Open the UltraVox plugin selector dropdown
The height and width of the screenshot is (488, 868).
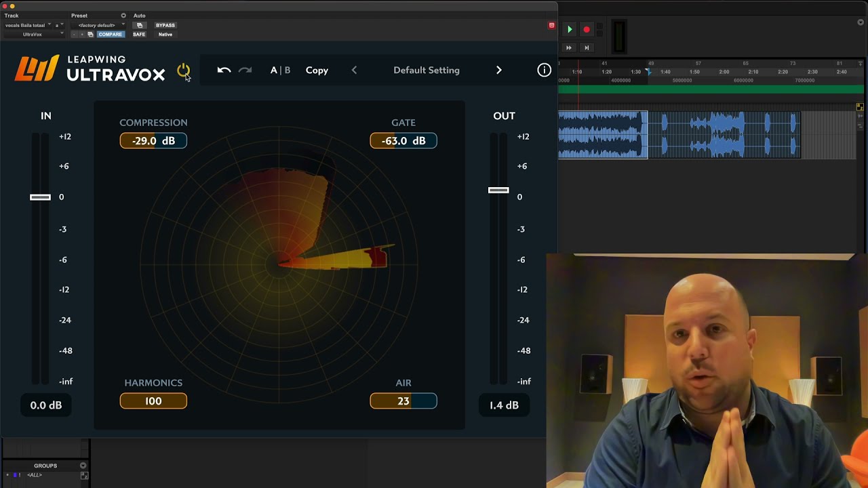[x=34, y=34]
